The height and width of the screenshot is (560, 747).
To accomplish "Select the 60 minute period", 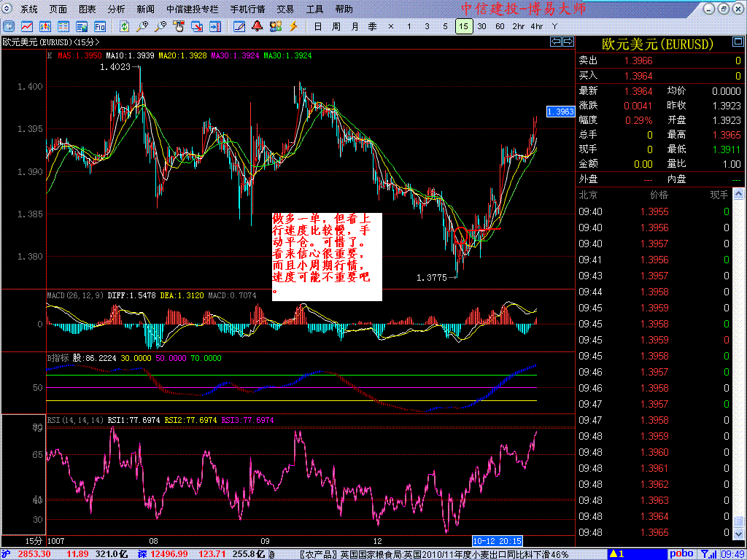I will [x=500, y=27].
